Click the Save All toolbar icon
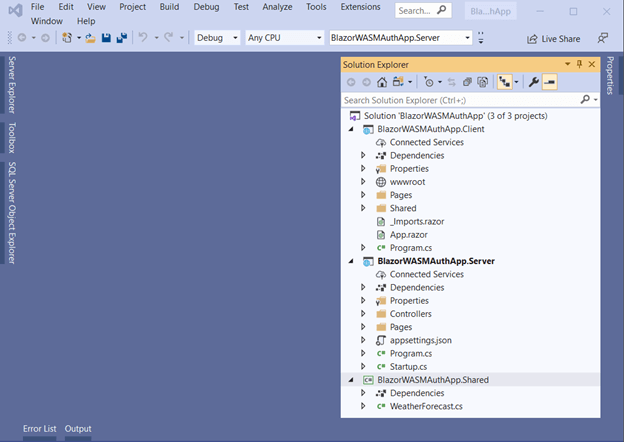Image resolution: width=624 pixels, height=442 pixels. pos(122,38)
